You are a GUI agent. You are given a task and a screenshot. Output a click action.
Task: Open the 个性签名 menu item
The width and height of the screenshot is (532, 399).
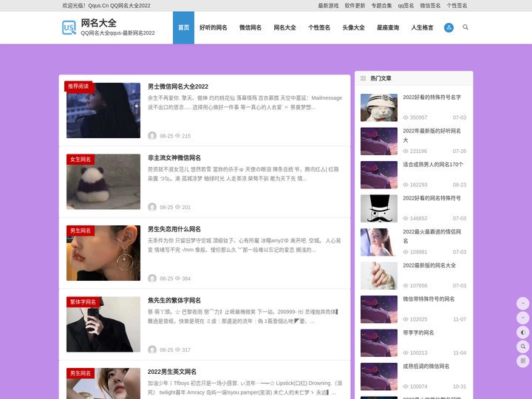pos(319,27)
